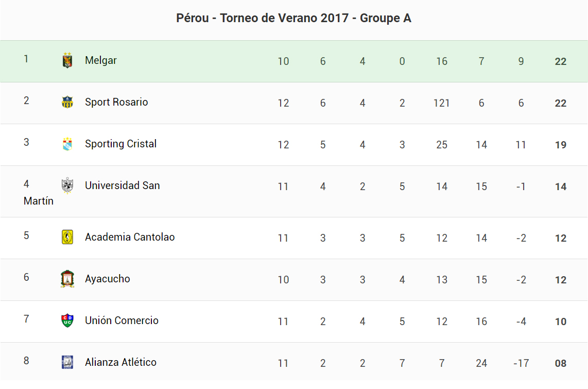Open the Ayacucho team name
588x389 pixels.
click(x=108, y=279)
